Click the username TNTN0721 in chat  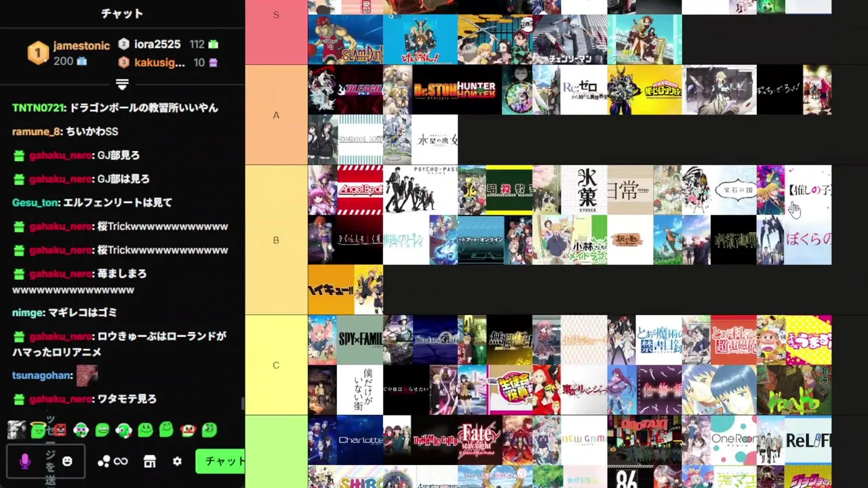[x=38, y=108]
